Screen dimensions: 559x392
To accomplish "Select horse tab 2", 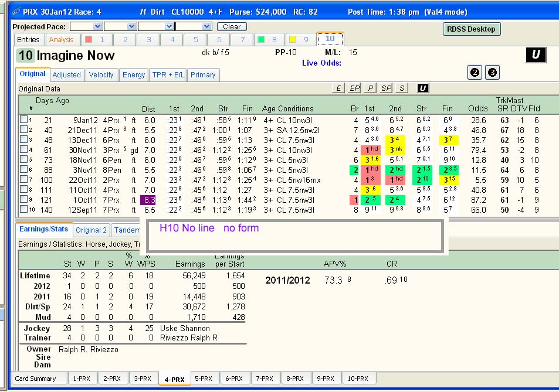I will pos(125,39).
